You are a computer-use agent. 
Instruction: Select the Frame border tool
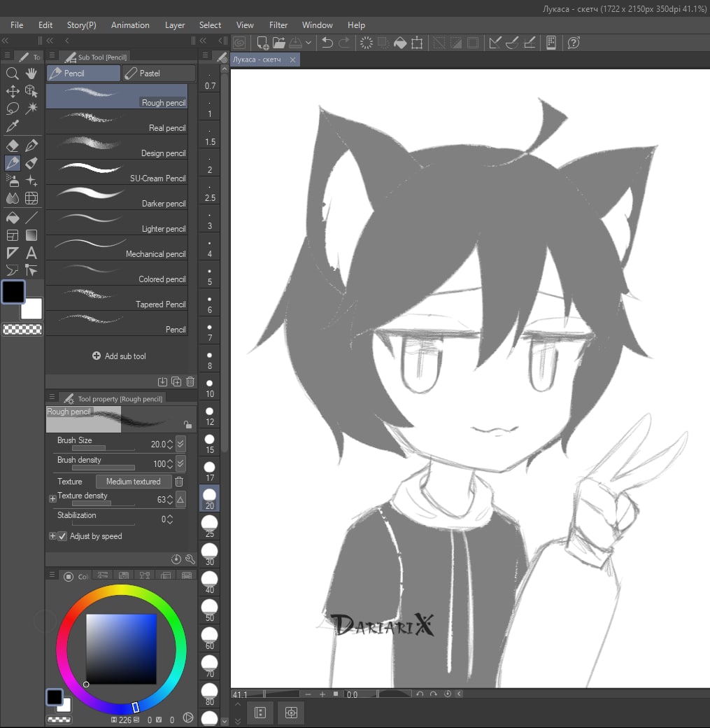pyautogui.click(x=12, y=235)
